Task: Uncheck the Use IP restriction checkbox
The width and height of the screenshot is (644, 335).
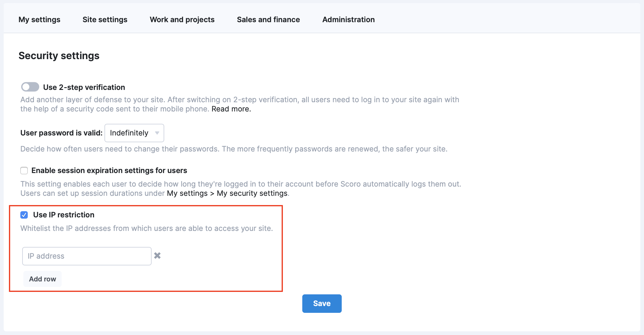Action: pyautogui.click(x=24, y=215)
